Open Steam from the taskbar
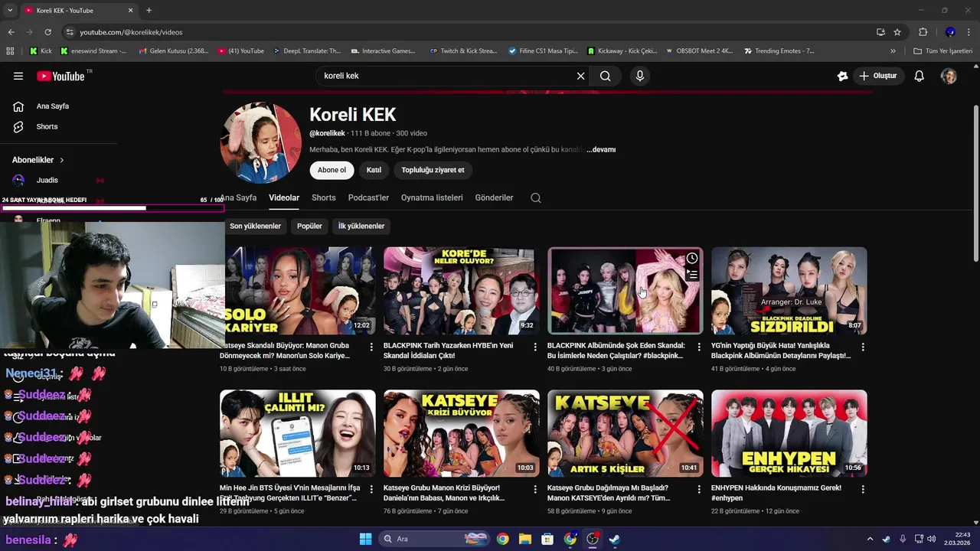Image resolution: width=980 pixels, height=551 pixels. 614,539
